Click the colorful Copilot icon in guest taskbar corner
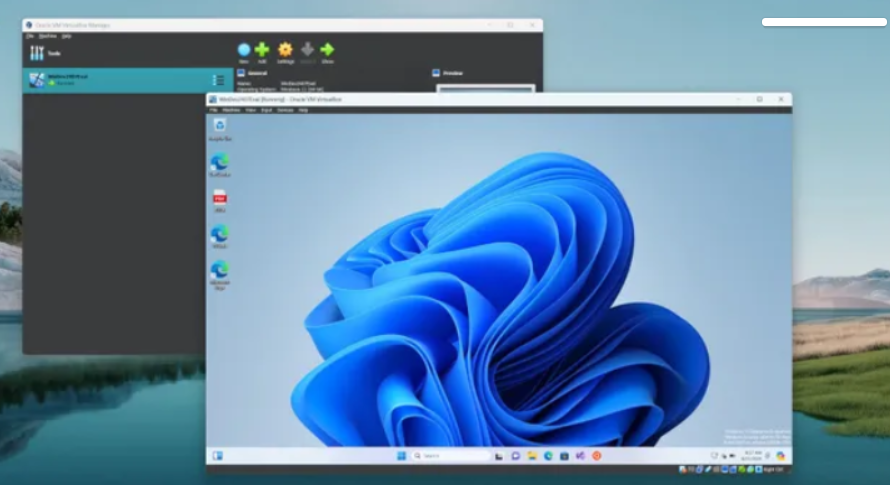890x485 pixels. click(x=781, y=455)
